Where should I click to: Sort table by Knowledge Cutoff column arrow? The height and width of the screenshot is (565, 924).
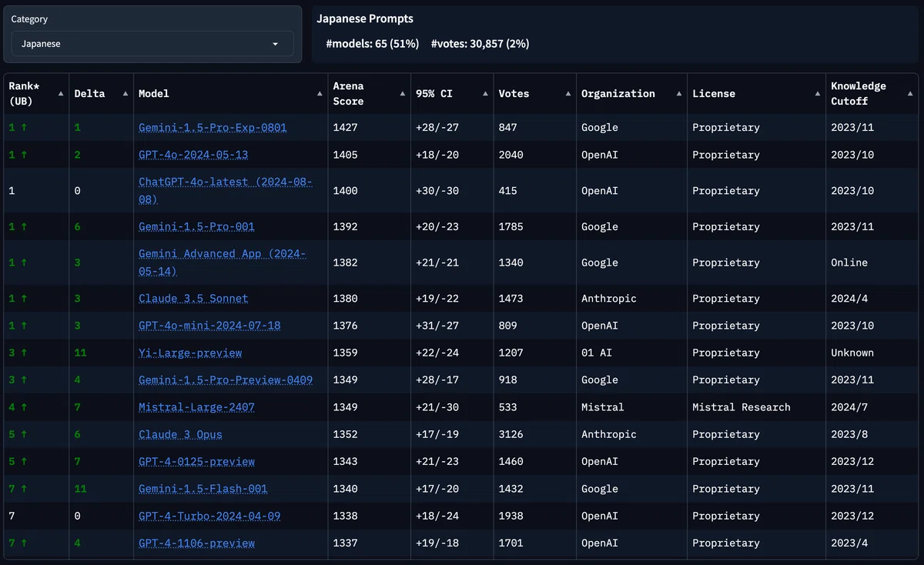point(910,93)
